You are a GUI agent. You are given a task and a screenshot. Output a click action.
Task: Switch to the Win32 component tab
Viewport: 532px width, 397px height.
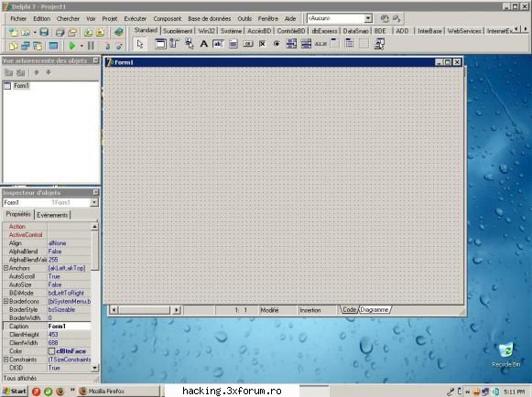point(206,31)
